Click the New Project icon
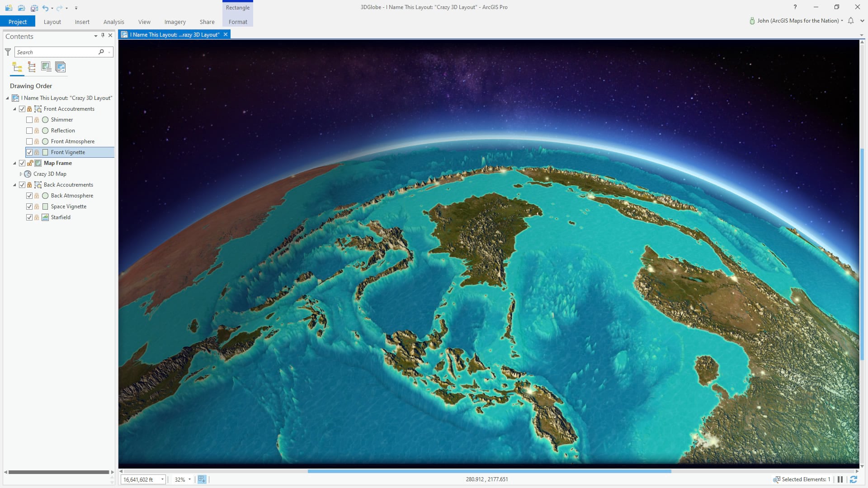This screenshot has width=868, height=488. (x=9, y=8)
